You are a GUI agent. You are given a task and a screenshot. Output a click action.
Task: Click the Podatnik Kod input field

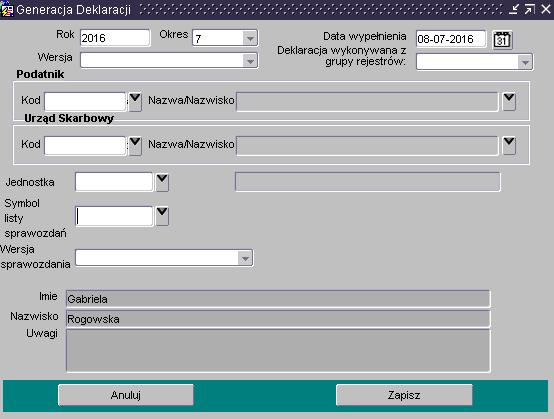tap(85, 102)
